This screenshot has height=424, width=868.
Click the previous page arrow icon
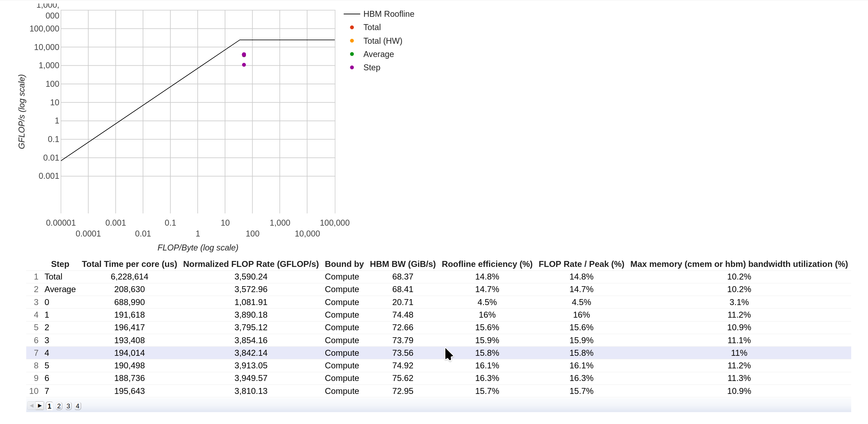(31, 406)
